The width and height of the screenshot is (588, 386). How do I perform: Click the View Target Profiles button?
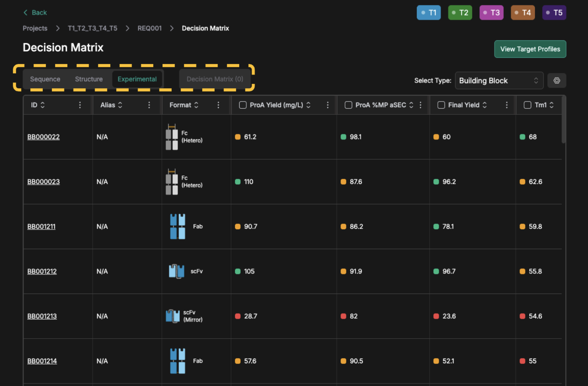pyautogui.click(x=530, y=49)
